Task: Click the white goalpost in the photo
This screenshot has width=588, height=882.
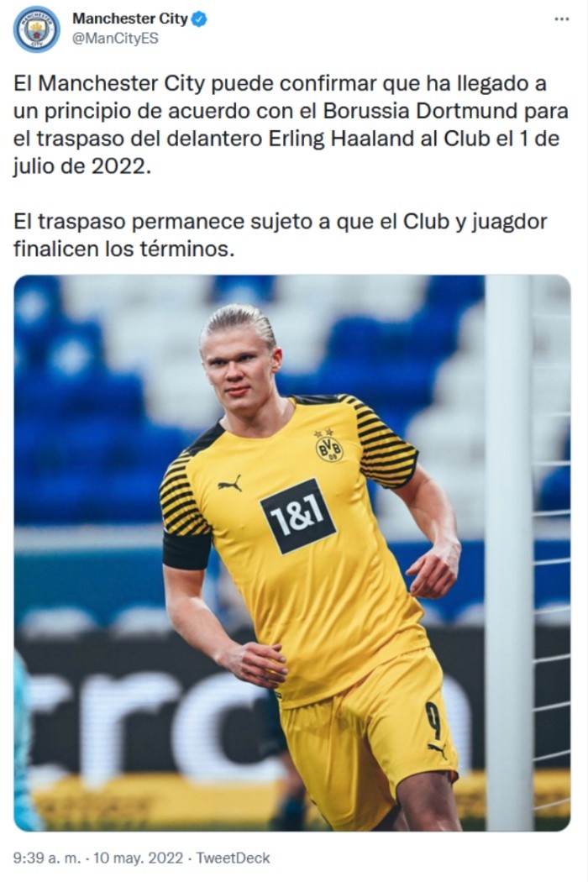Action: (x=508, y=551)
